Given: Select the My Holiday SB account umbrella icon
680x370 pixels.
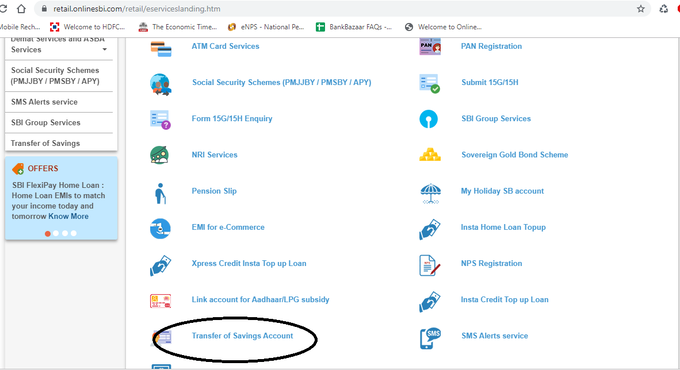Looking at the screenshot, I should click(430, 193).
